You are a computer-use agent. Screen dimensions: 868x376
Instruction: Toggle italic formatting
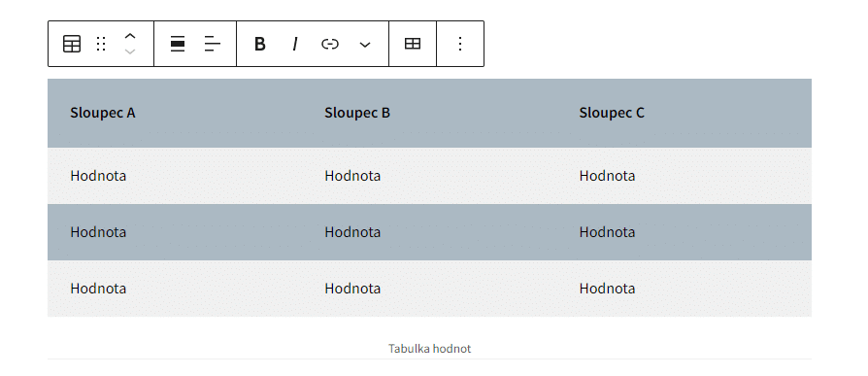[295, 44]
